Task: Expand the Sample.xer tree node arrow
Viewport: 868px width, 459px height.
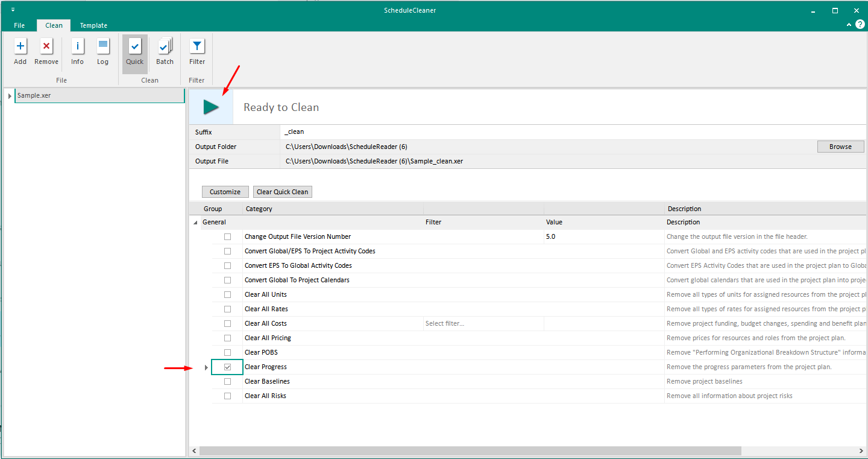Action: [x=10, y=96]
